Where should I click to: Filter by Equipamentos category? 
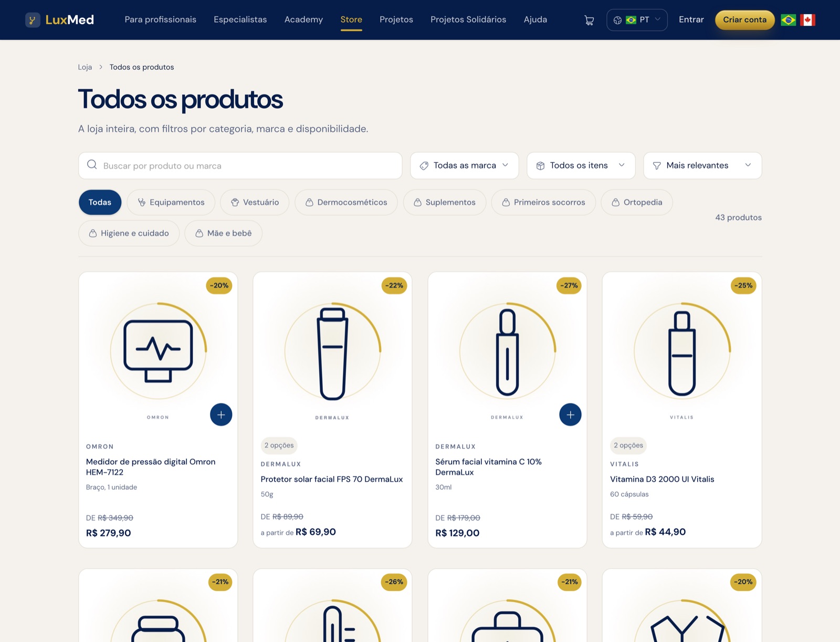(171, 202)
